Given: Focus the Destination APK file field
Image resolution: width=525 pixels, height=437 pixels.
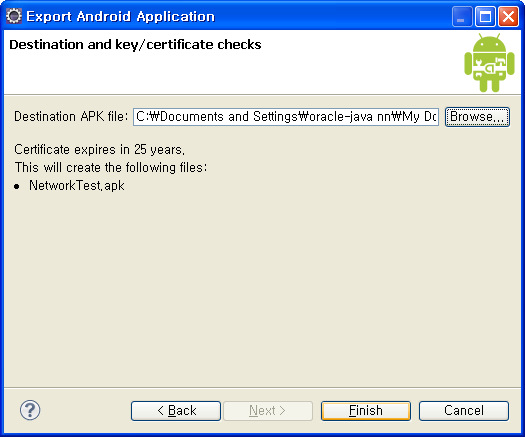Looking at the screenshot, I should click(286, 117).
